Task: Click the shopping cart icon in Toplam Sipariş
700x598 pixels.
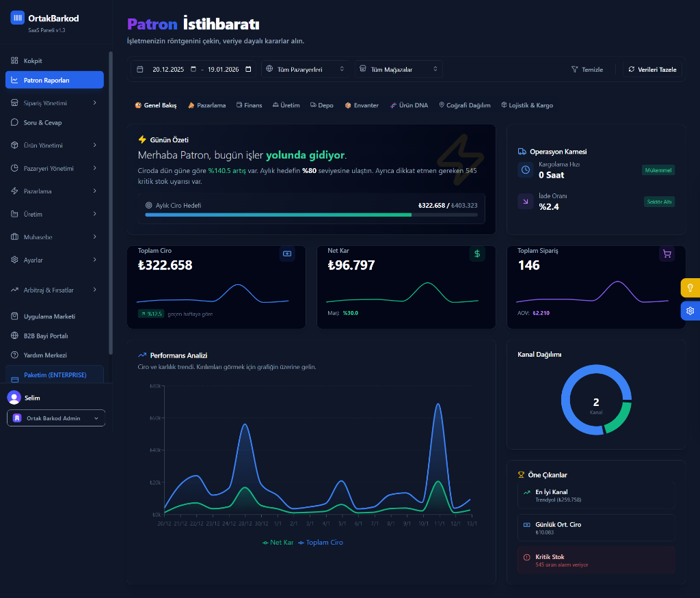Action: pyautogui.click(x=667, y=254)
